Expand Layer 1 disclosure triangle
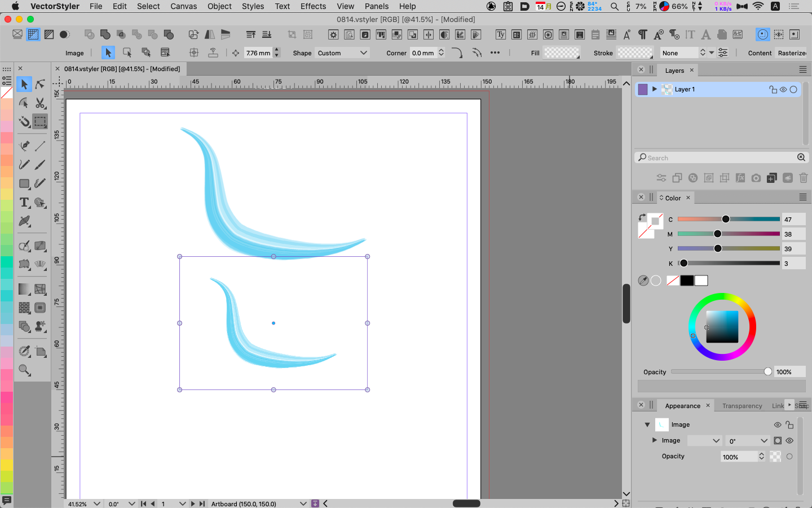812x508 pixels. point(655,89)
